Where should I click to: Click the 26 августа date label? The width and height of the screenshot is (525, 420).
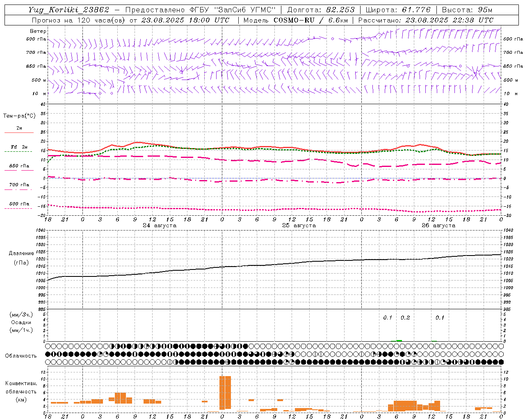[438, 226]
